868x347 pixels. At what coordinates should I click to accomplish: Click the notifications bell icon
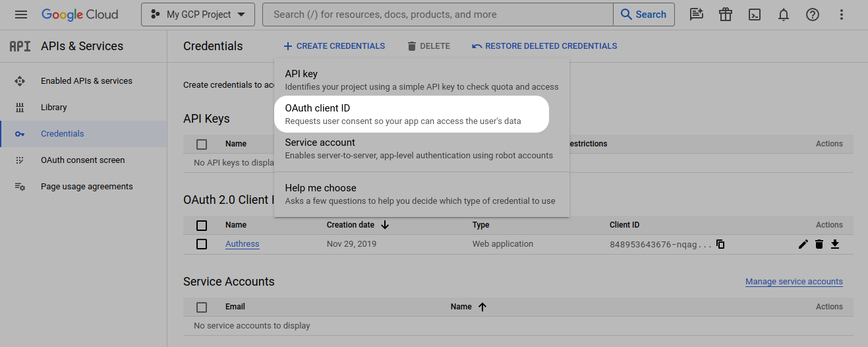pos(784,15)
